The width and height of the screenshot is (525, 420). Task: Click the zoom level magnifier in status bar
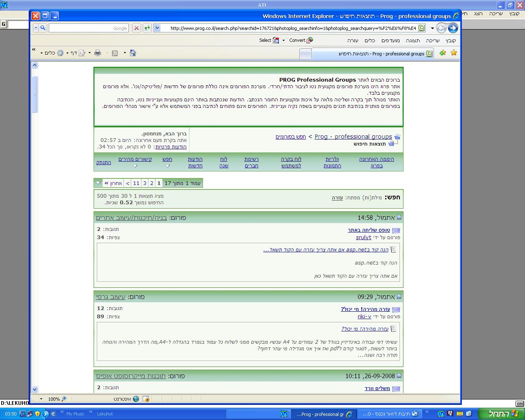point(64,399)
